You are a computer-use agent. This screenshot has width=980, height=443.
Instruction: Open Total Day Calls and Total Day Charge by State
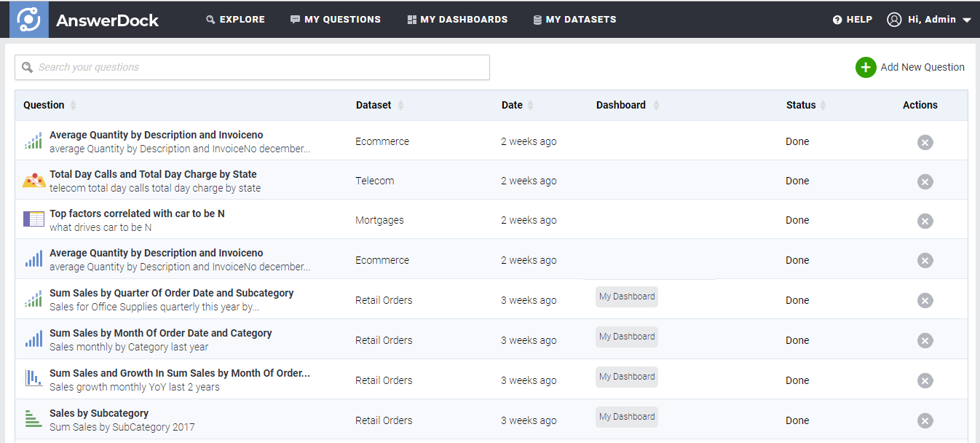[x=153, y=174]
